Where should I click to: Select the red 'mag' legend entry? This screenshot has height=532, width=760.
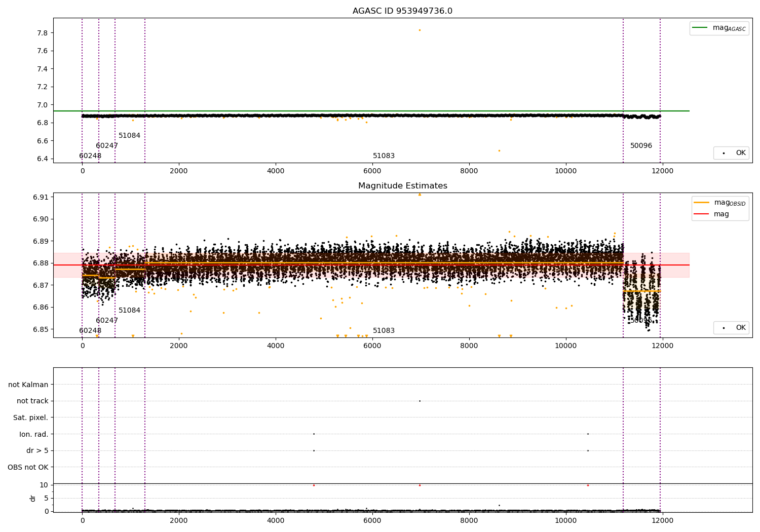tap(711, 214)
